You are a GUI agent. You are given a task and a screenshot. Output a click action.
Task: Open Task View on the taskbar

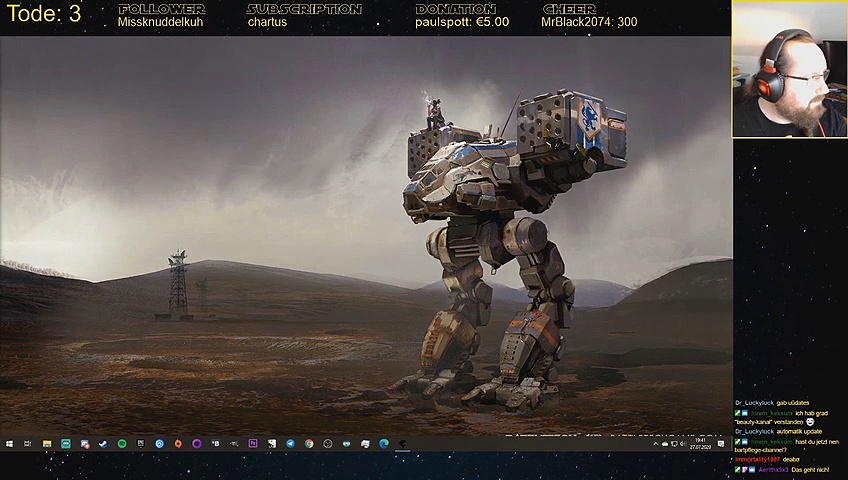point(28,444)
